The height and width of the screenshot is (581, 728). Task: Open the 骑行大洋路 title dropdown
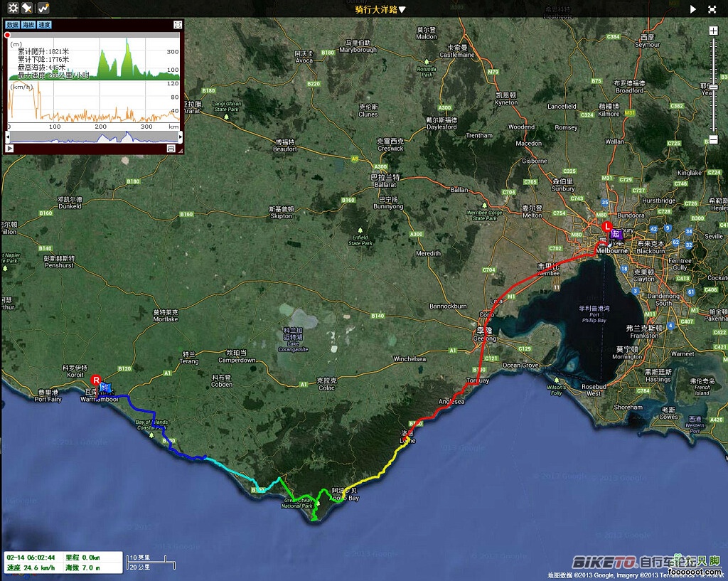pyautogui.click(x=380, y=9)
